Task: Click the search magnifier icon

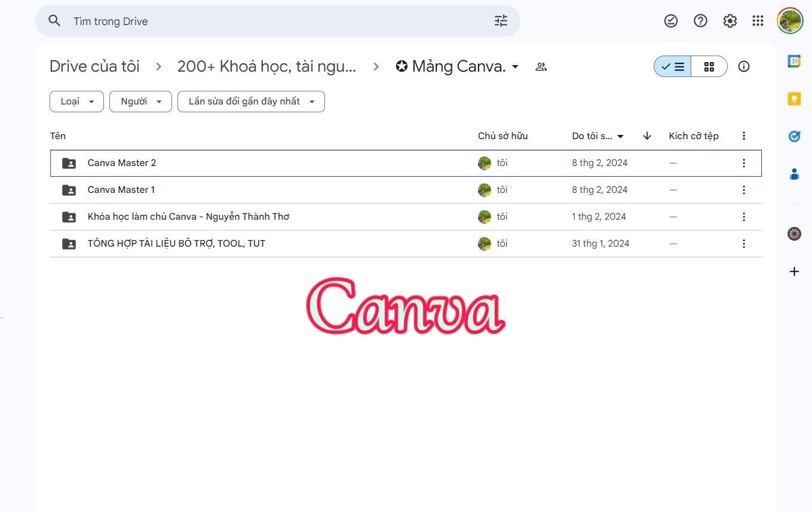Action: (x=54, y=21)
